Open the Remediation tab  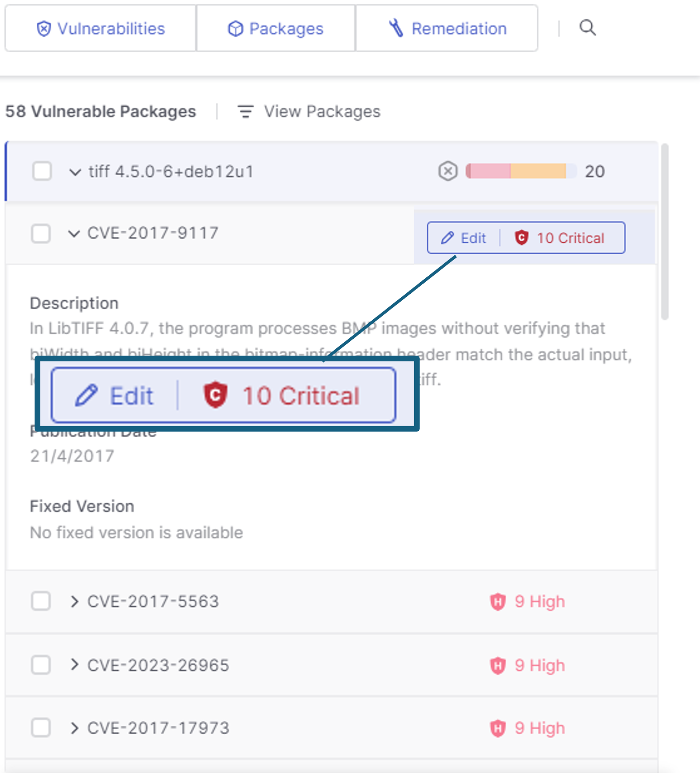tap(447, 29)
